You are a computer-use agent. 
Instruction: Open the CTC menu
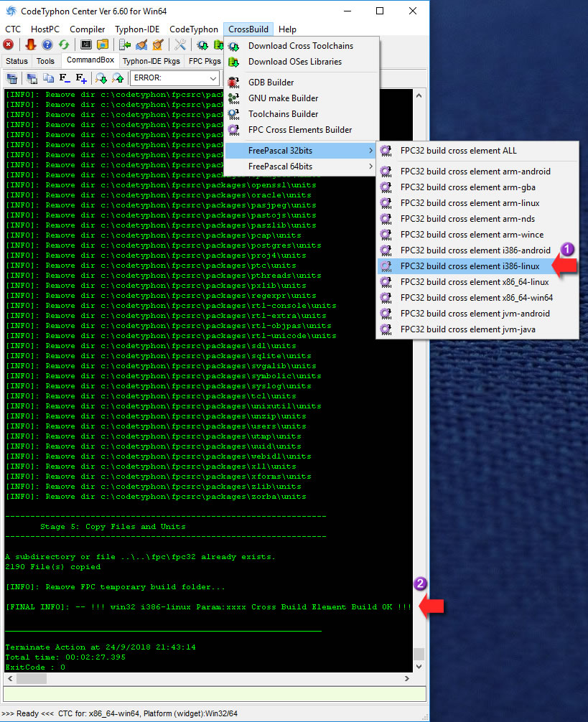pos(13,29)
